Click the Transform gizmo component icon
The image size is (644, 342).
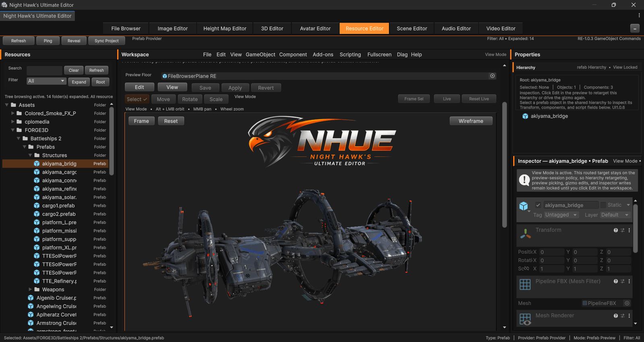(525, 233)
